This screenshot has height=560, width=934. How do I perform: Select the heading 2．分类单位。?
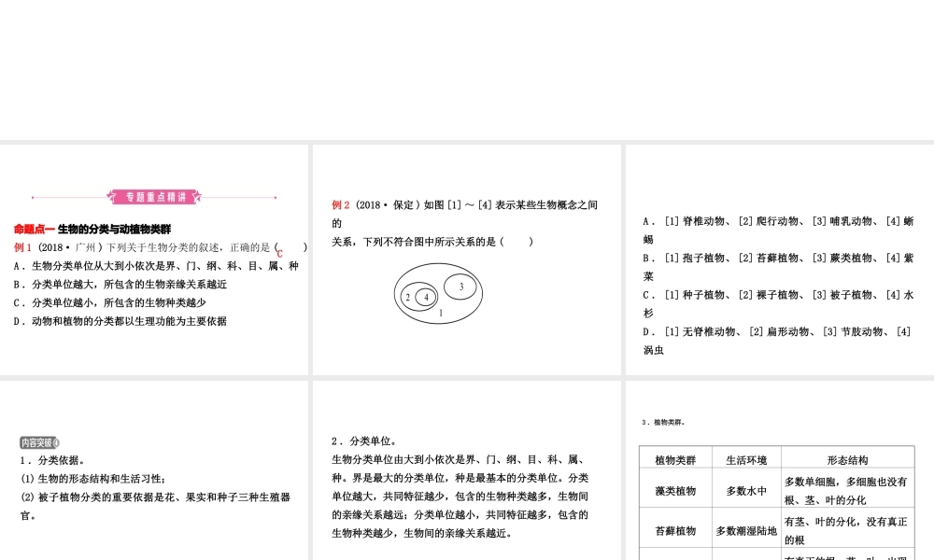click(x=365, y=441)
